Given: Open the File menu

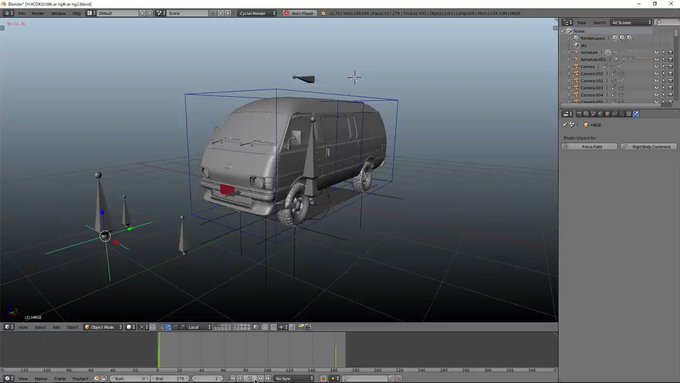Looking at the screenshot, I should pos(21,13).
